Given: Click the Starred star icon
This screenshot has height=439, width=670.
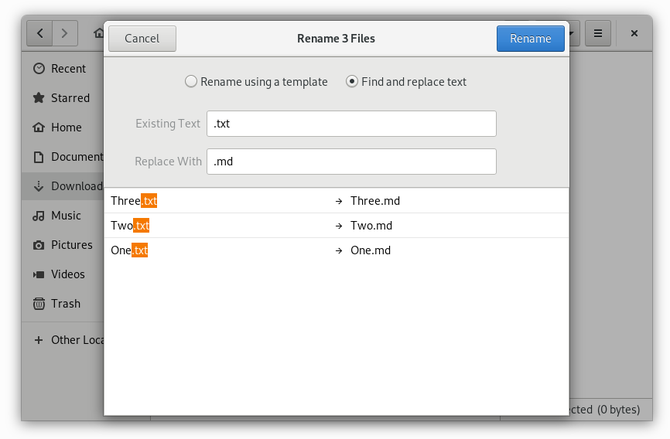Looking at the screenshot, I should click(39, 98).
